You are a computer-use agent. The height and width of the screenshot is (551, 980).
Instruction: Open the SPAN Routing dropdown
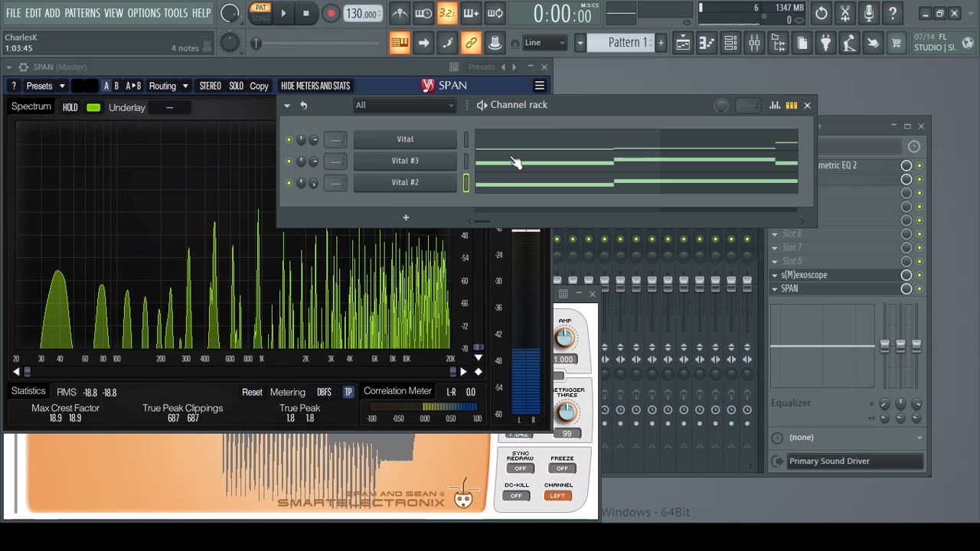point(168,86)
